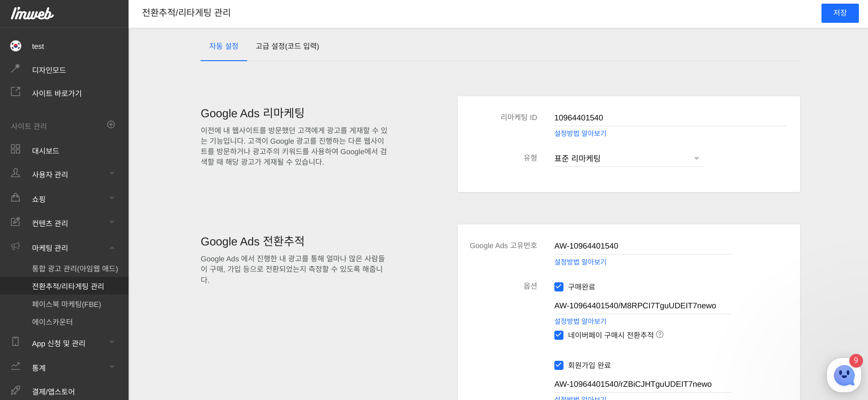Click the Korean flag icon next to test
This screenshot has height=400, width=868.
click(15, 46)
